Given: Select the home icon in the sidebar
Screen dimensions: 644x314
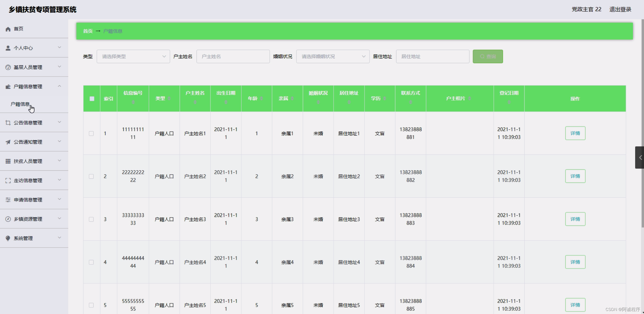Looking at the screenshot, I should click(x=8, y=29).
